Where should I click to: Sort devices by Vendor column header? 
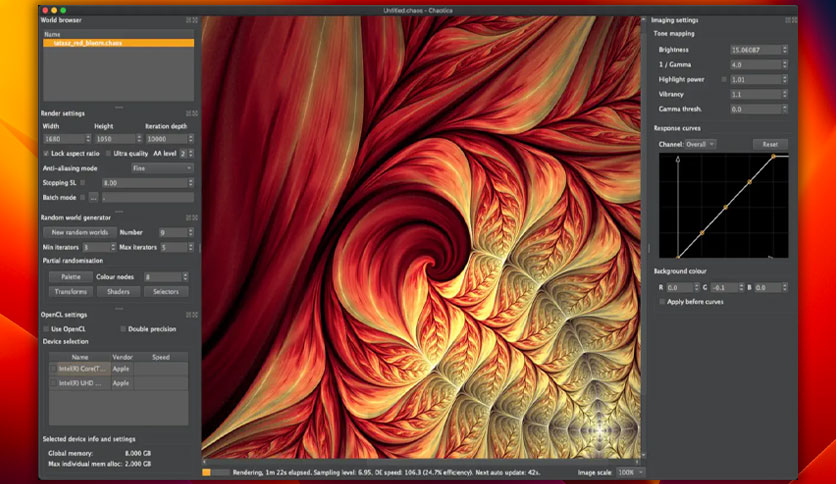[x=122, y=357]
